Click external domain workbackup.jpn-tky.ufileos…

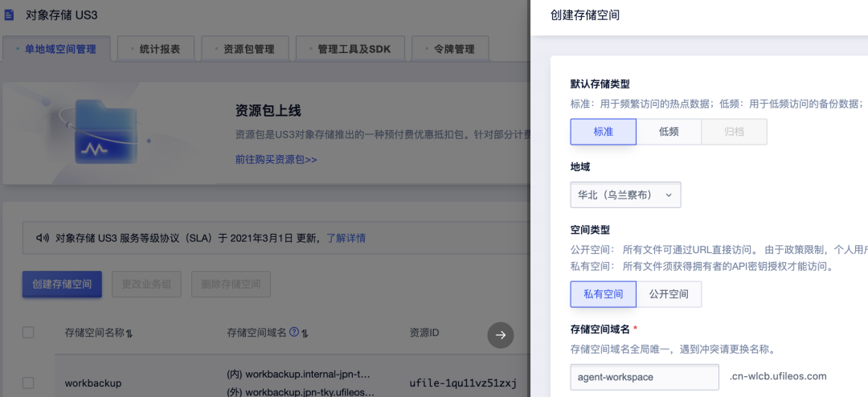click(x=301, y=391)
